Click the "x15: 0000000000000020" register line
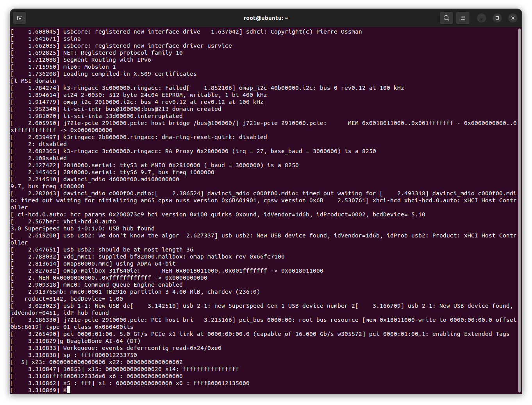 [125, 369]
